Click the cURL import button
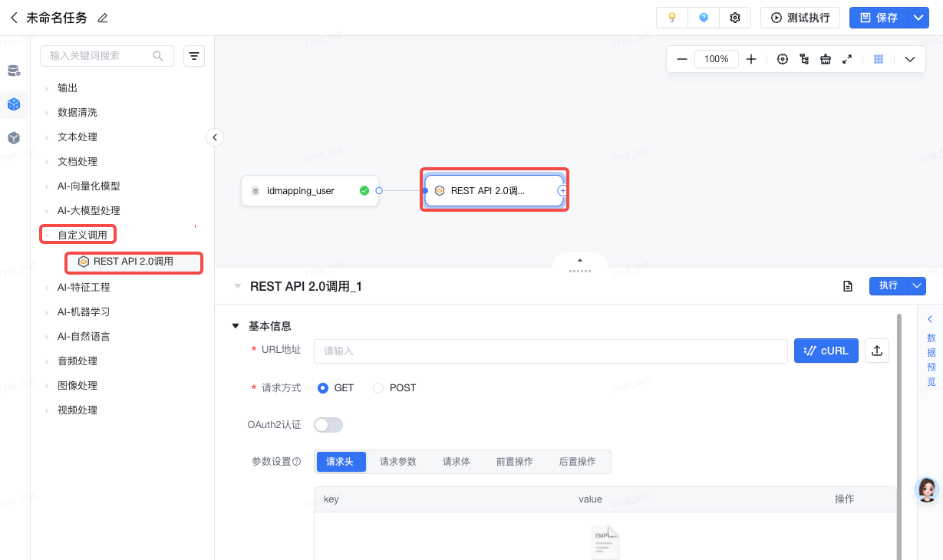The width and height of the screenshot is (943, 560). 826,351
